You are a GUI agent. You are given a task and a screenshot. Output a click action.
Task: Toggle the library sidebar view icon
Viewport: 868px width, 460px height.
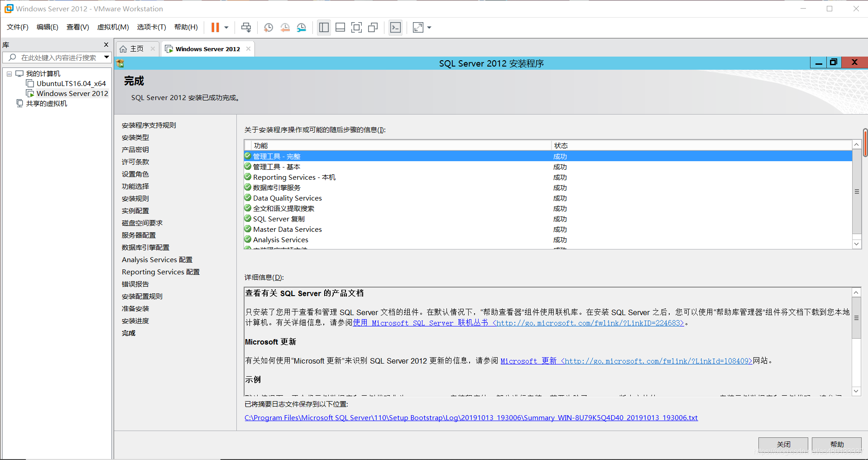[324, 28]
